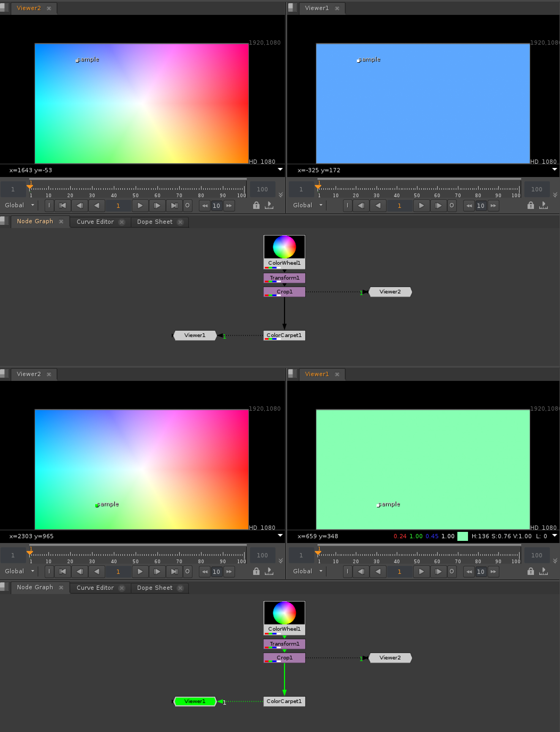The height and width of the screenshot is (732, 560).
Task: Select green Viewer1 node in lower graph
Action: pyautogui.click(x=195, y=701)
